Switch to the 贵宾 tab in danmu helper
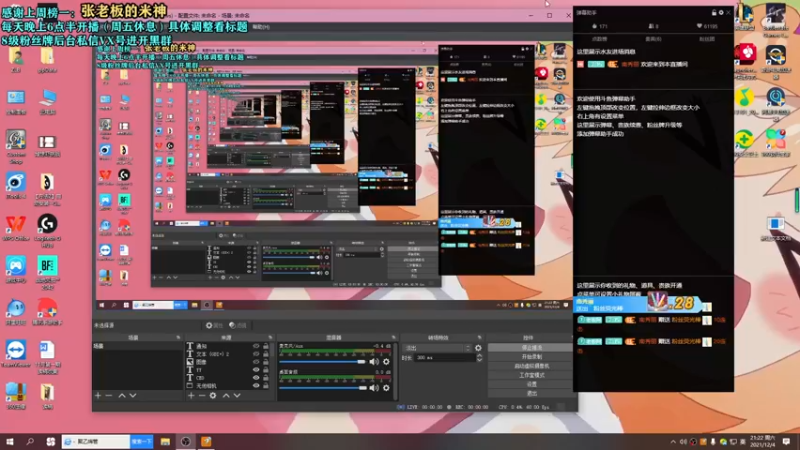 pos(653,39)
